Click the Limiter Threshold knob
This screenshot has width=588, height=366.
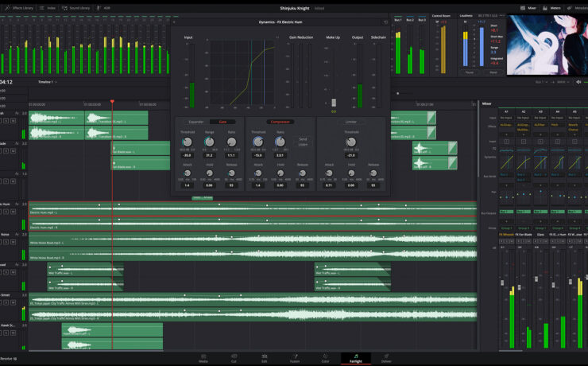pyautogui.click(x=351, y=142)
